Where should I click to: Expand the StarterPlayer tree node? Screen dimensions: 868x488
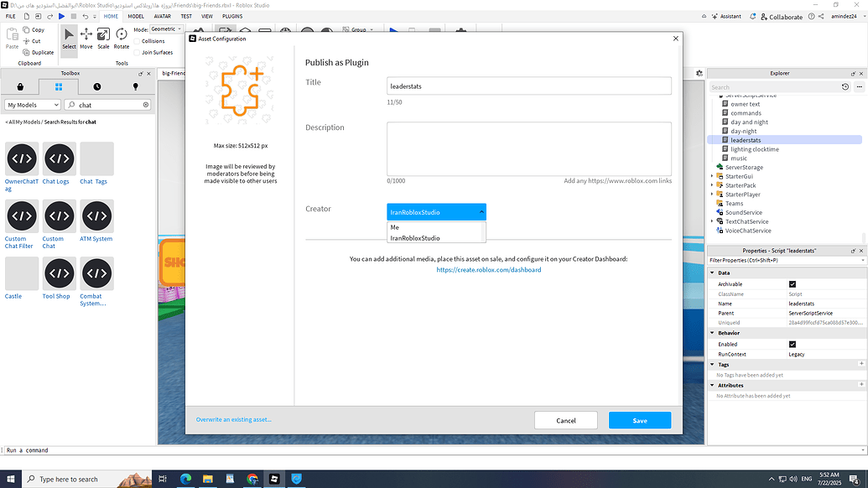(x=712, y=195)
